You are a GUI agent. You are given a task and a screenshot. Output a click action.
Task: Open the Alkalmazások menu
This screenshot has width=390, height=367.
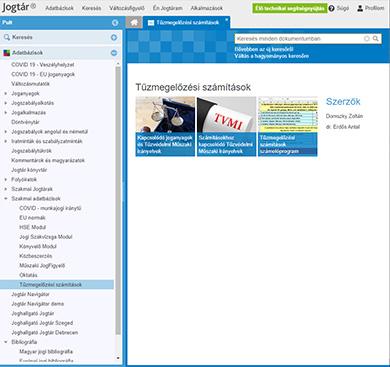(207, 8)
